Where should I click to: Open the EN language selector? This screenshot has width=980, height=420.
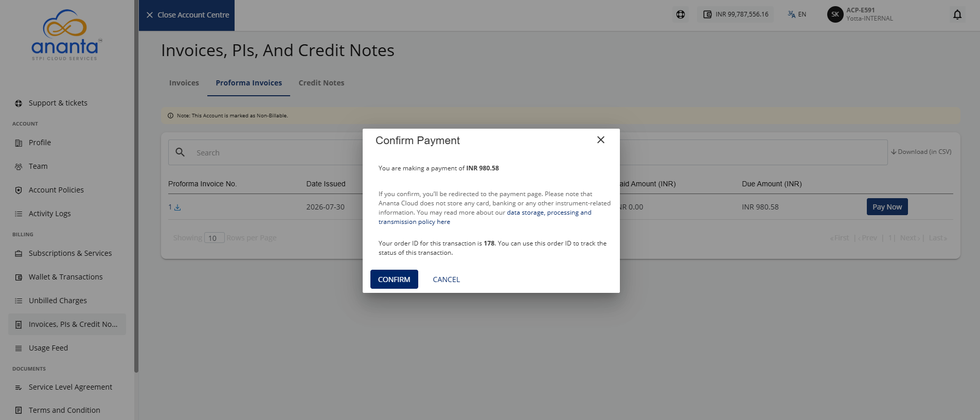797,14
